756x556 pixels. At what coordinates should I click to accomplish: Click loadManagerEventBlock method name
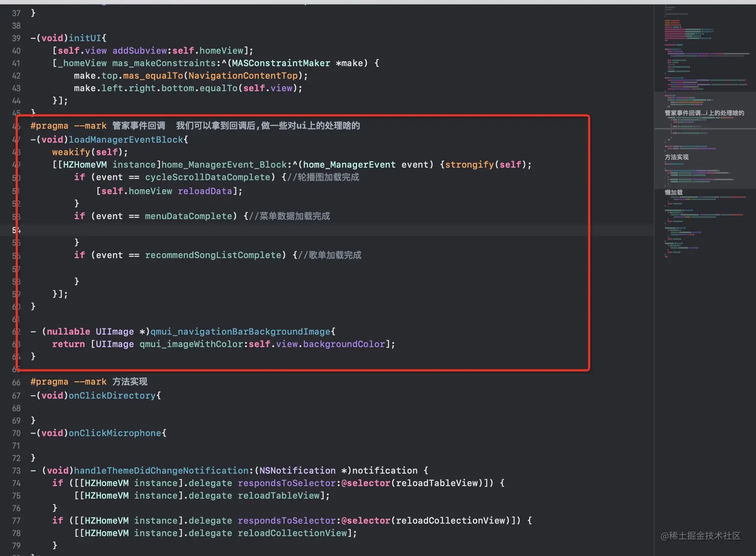pyautogui.click(x=126, y=139)
